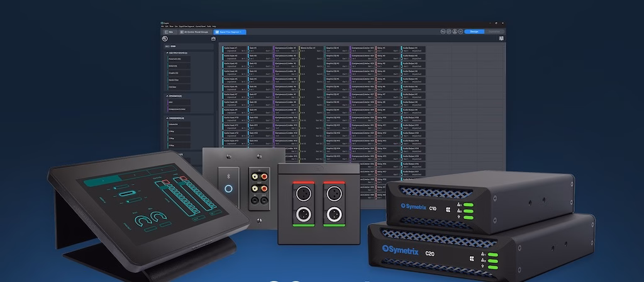644x282 pixels.
Task: Click the search magnifier icon in left panel
Action: (165, 39)
